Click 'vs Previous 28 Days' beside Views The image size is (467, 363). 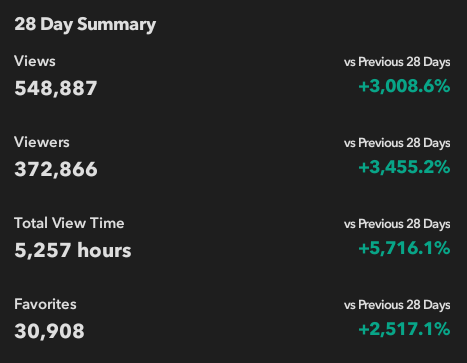click(397, 62)
